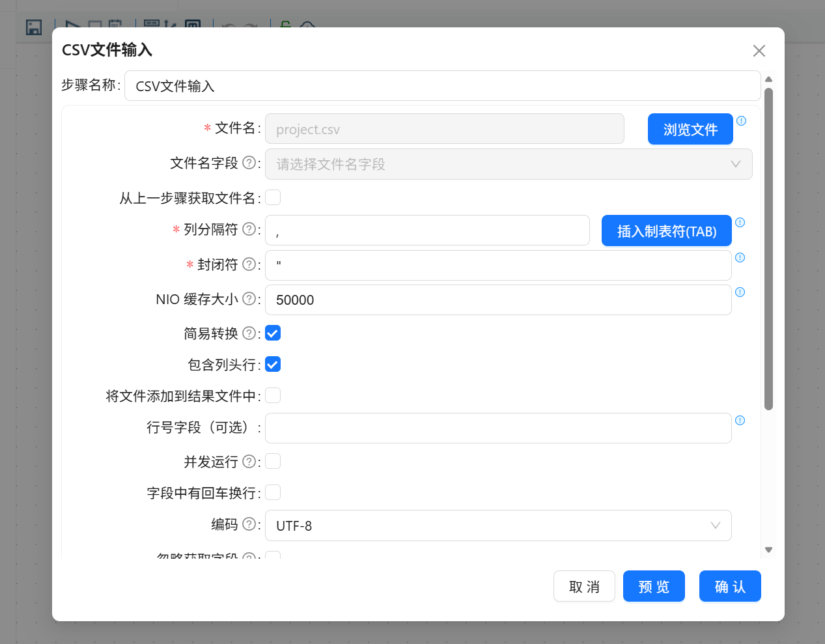Open help icon next to 封闭符
This screenshot has height=644, width=825.
(249, 264)
